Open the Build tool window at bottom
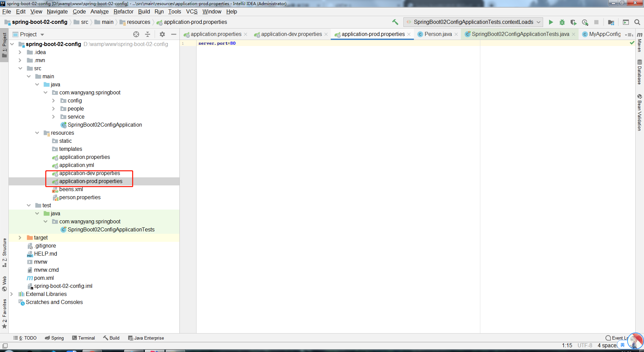 click(111, 338)
